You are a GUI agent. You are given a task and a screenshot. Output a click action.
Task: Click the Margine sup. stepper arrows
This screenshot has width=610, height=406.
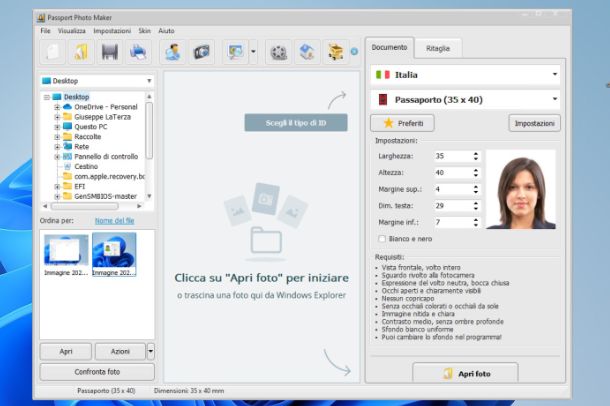476,189
